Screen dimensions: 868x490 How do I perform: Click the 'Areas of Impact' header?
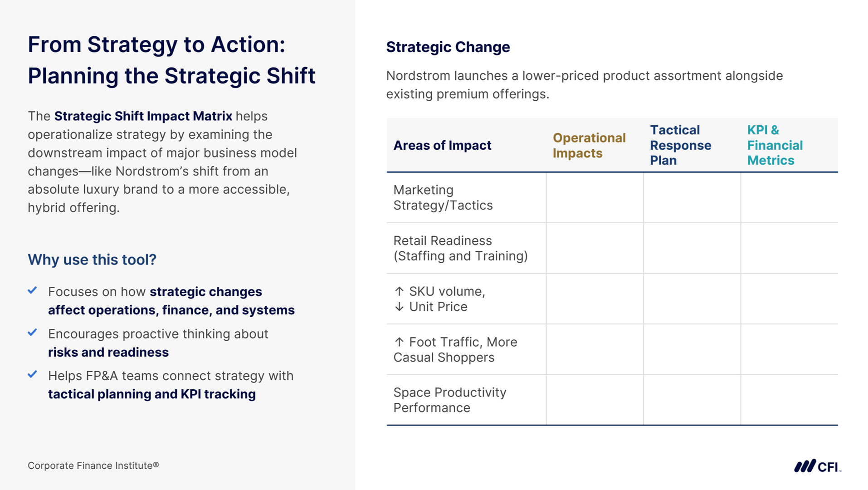[442, 145]
